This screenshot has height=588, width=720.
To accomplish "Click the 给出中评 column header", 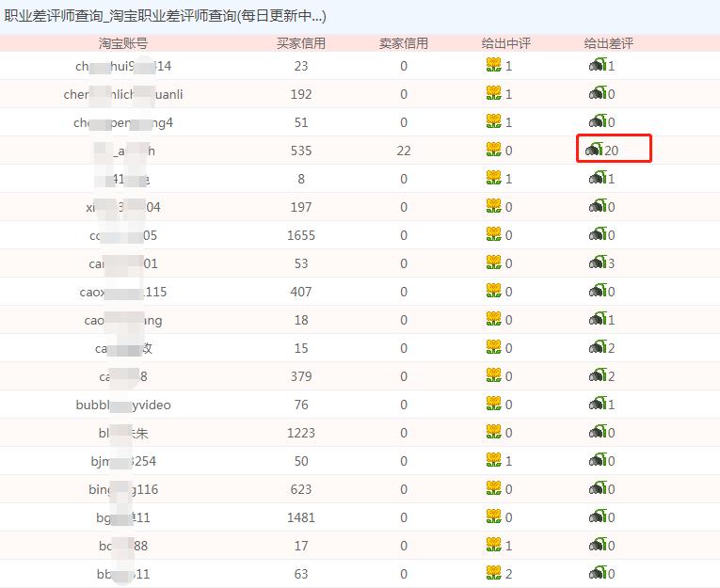I will [x=506, y=43].
